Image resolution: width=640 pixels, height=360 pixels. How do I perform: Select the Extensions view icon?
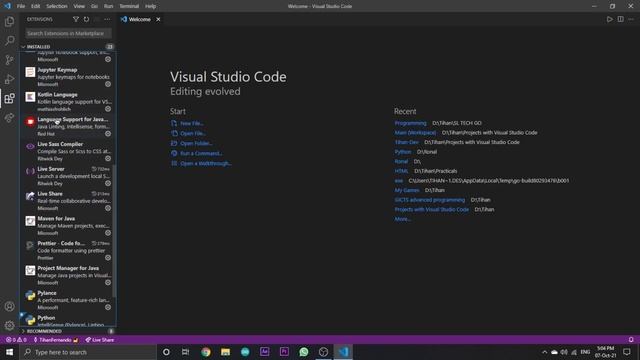tap(9, 98)
